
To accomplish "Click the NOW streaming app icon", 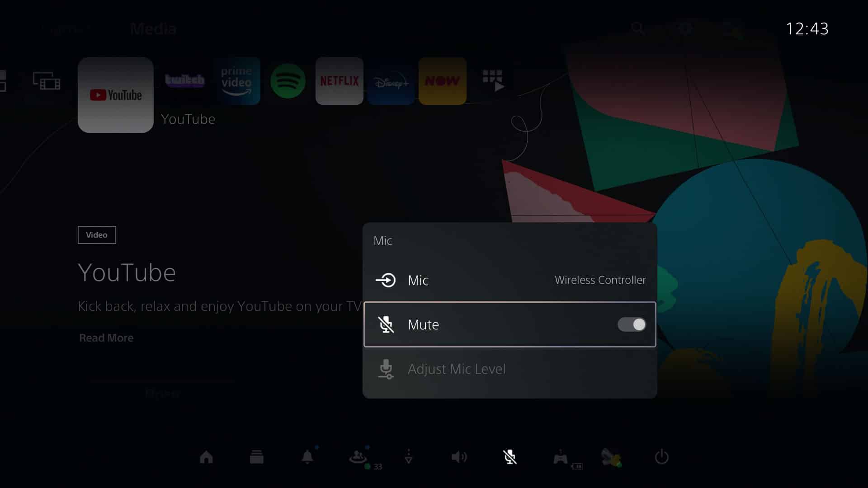I will click(442, 80).
